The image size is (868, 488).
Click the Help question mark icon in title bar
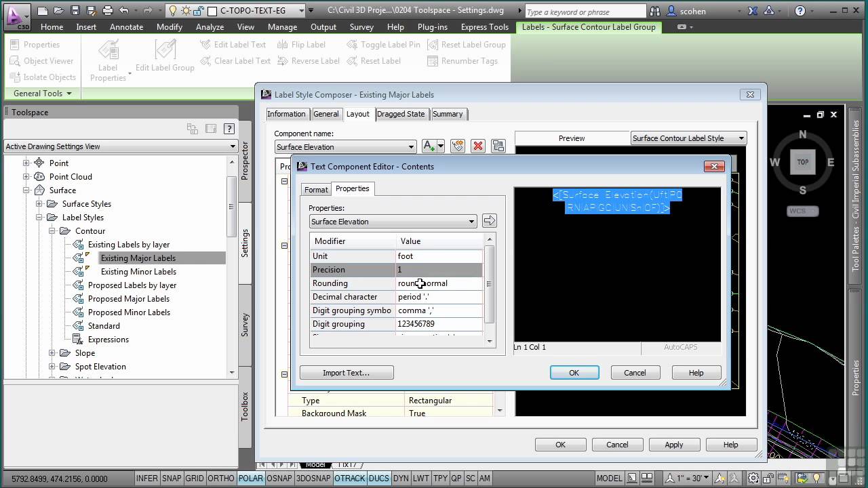tap(800, 11)
